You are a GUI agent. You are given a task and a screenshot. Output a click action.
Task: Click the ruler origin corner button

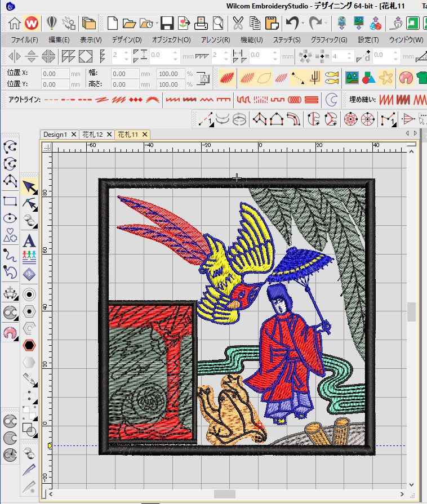click(x=47, y=147)
